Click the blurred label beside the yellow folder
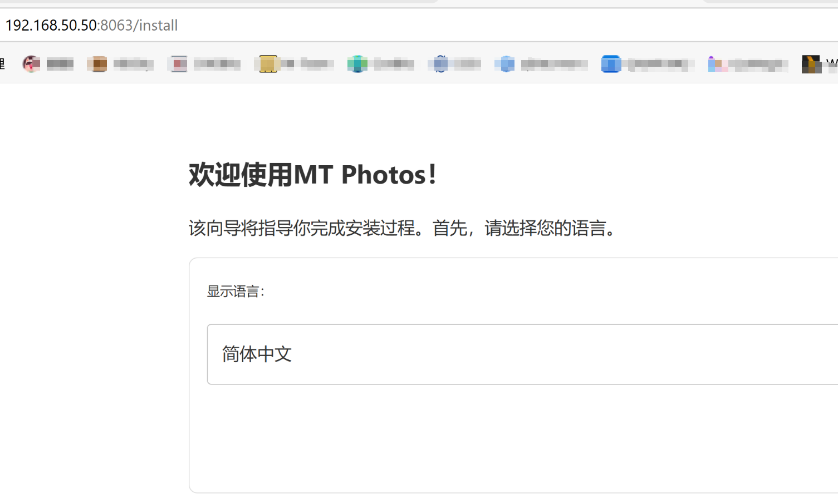 point(308,64)
